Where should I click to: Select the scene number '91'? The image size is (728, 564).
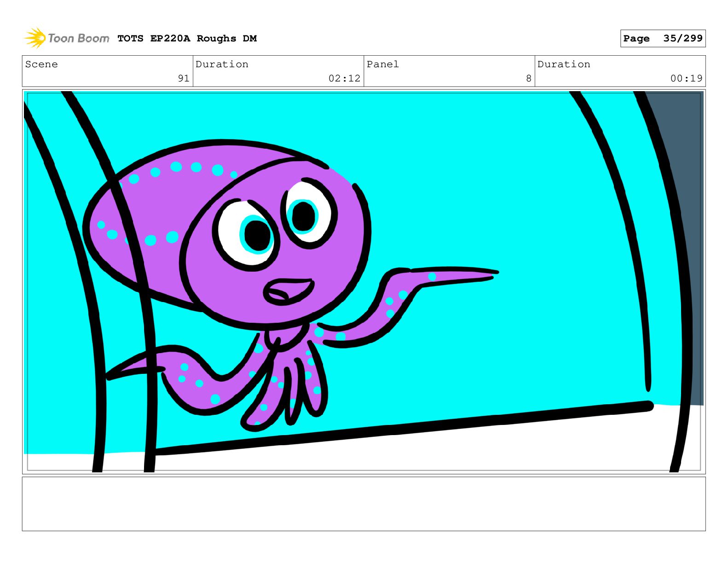(x=184, y=78)
